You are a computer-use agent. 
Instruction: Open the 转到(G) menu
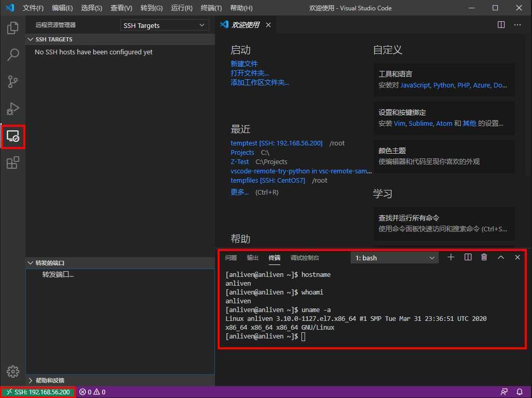click(151, 8)
